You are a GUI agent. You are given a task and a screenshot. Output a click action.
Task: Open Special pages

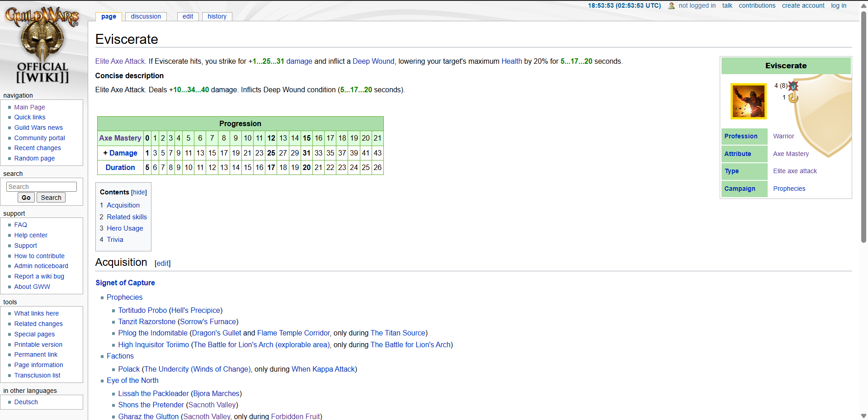tap(34, 334)
